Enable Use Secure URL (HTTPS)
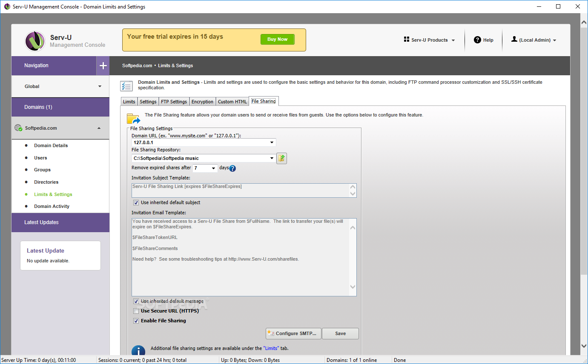This screenshot has width=588, height=364. click(x=136, y=311)
